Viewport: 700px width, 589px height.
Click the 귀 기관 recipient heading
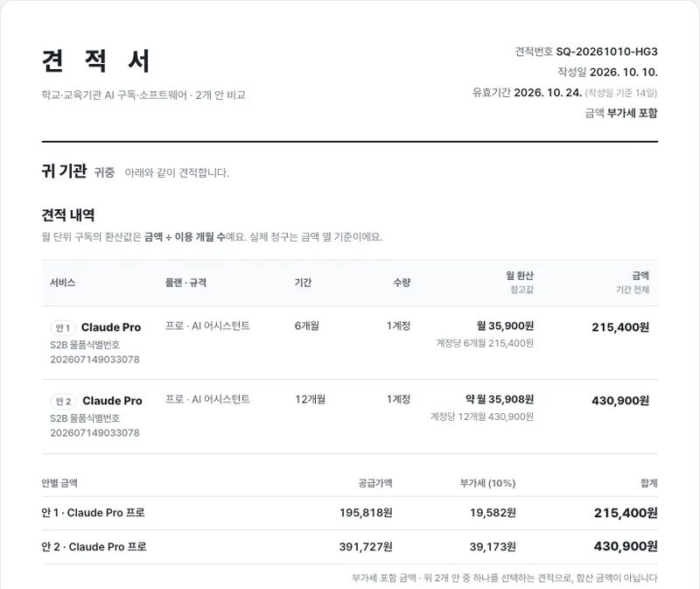click(x=64, y=171)
